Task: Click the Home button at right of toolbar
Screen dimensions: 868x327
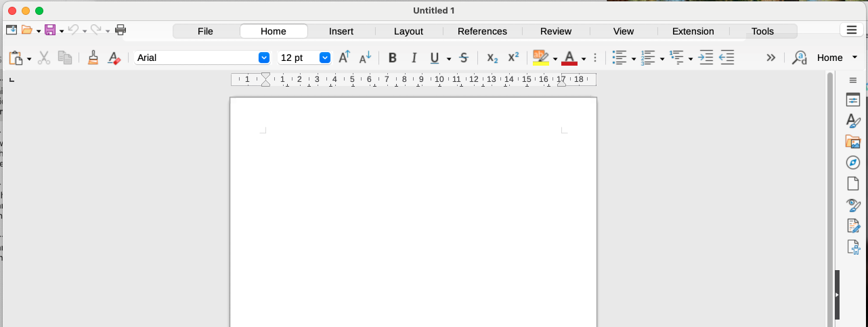Action: pyautogui.click(x=829, y=58)
